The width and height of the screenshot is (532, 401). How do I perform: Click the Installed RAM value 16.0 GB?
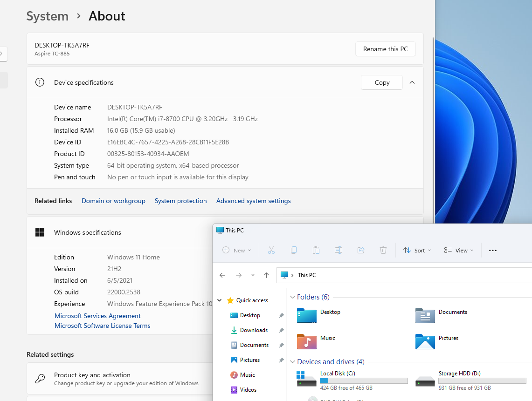point(141,130)
